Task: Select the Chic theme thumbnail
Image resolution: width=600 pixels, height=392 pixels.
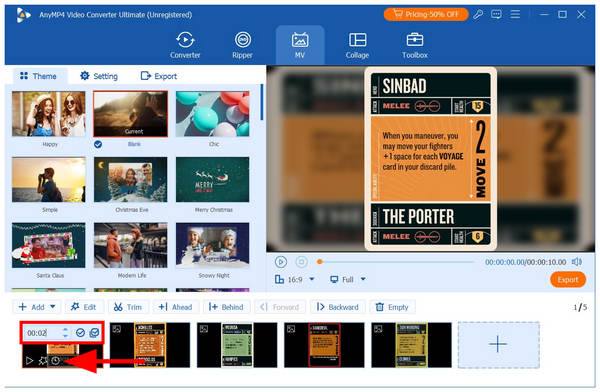Action: (x=212, y=114)
